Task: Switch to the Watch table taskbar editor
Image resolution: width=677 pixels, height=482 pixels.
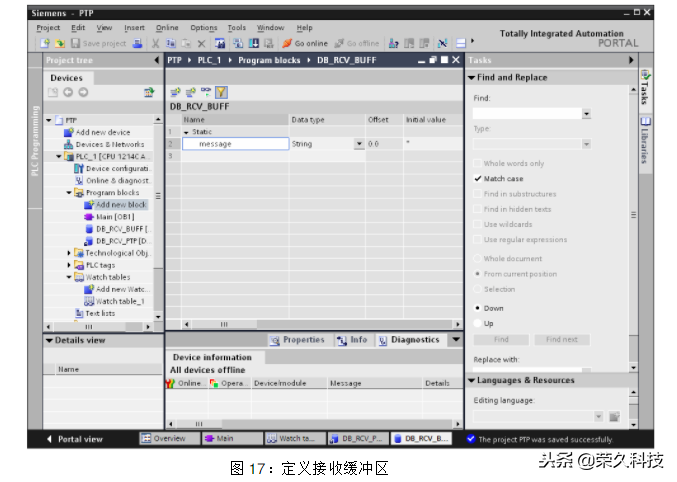Action: (x=295, y=438)
